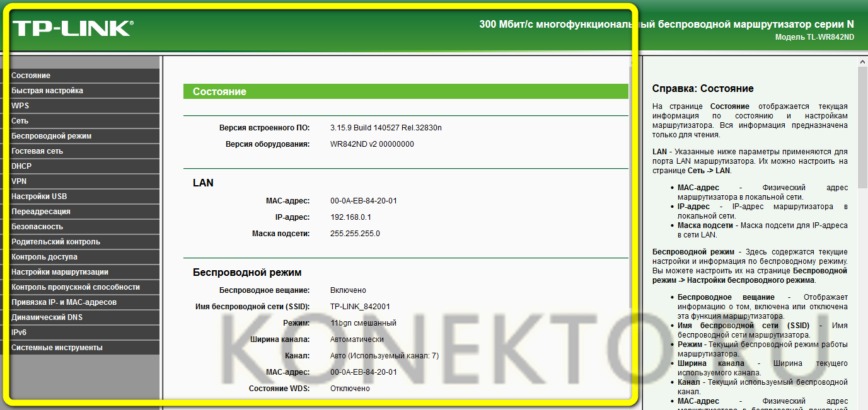Image resolution: width=868 pixels, height=410 pixels.
Task: Open Безопасность settings
Action: tap(79, 227)
